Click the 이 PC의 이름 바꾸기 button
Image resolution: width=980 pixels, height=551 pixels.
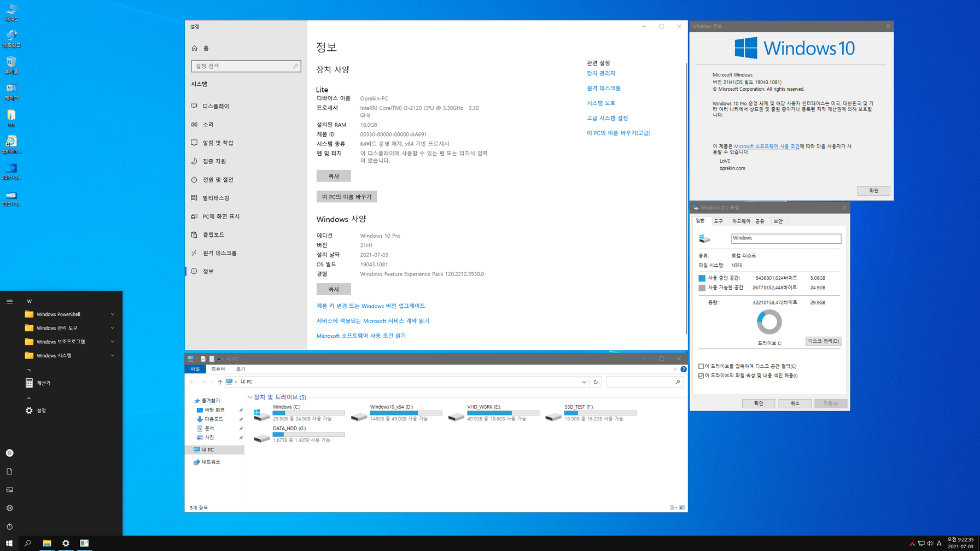point(347,197)
